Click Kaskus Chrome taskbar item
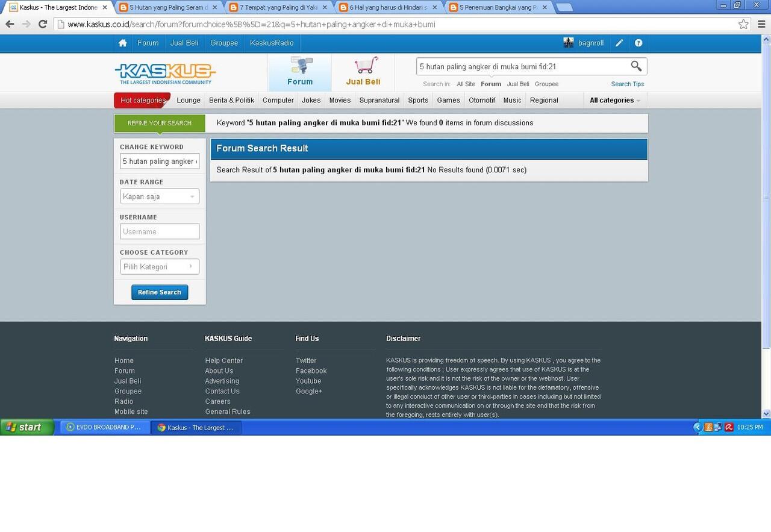Image resolution: width=771 pixels, height=532 pixels. (196, 427)
